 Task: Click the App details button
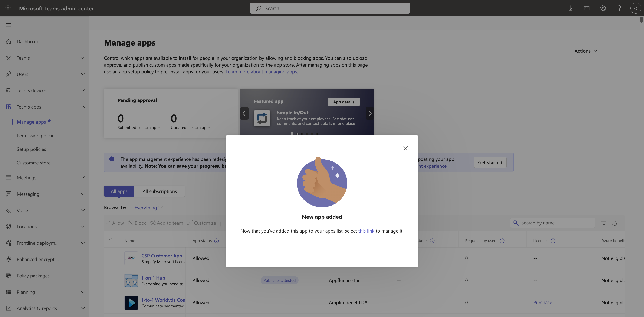[x=344, y=102]
